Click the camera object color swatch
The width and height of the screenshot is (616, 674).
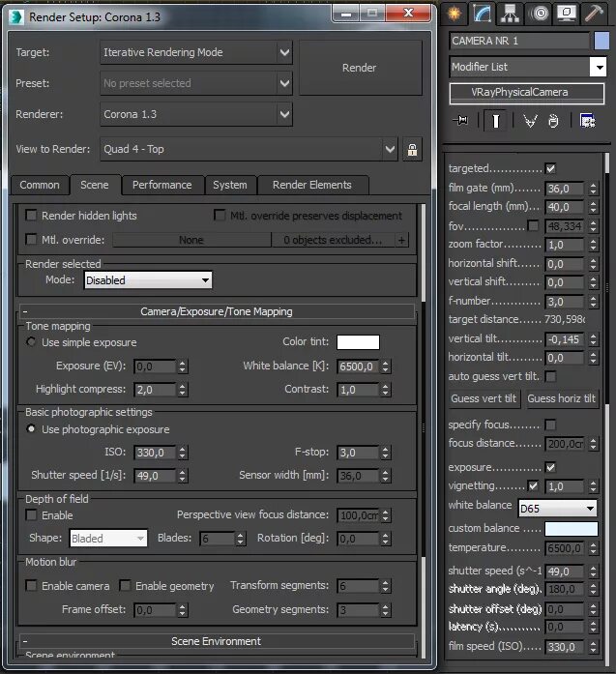pyautogui.click(x=601, y=41)
